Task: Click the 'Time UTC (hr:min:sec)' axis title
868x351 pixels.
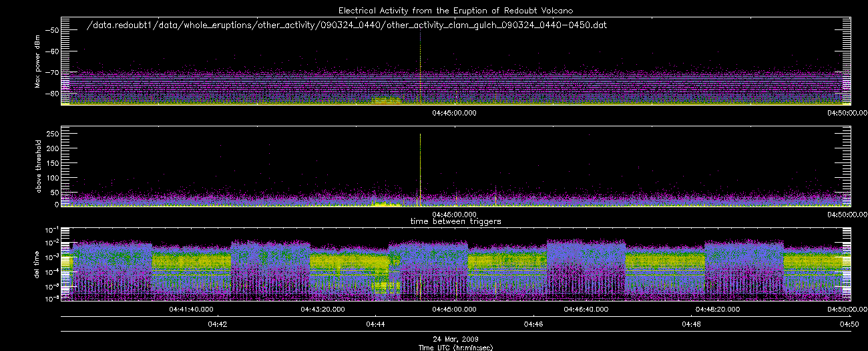Action: coord(455,347)
